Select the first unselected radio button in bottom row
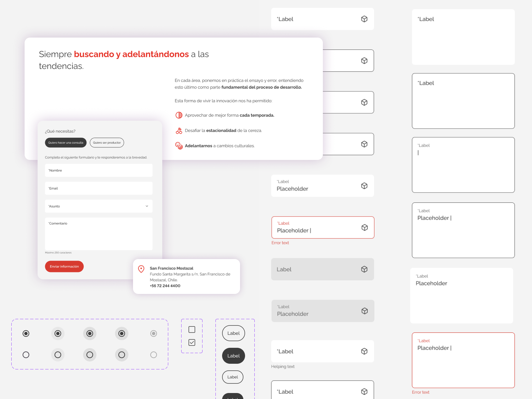The image size is (532, 399). [26, 355]
